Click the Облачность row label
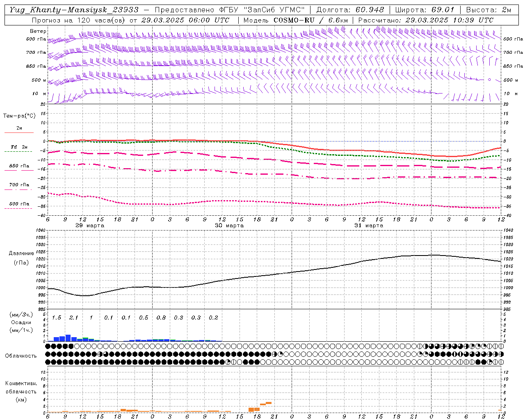This screenshot has height=420, width=525. coord(21,356)
